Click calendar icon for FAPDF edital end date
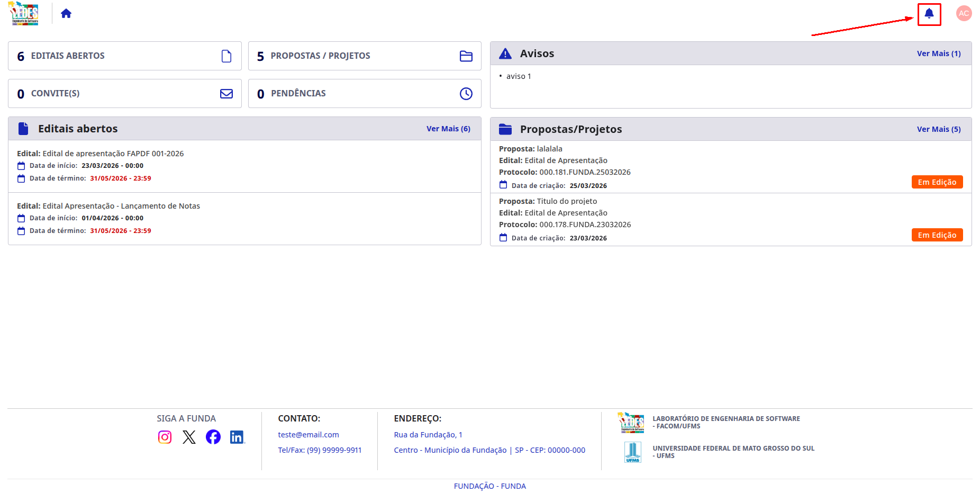This screenshot has height=493, width=980. [x=21, y=178]
